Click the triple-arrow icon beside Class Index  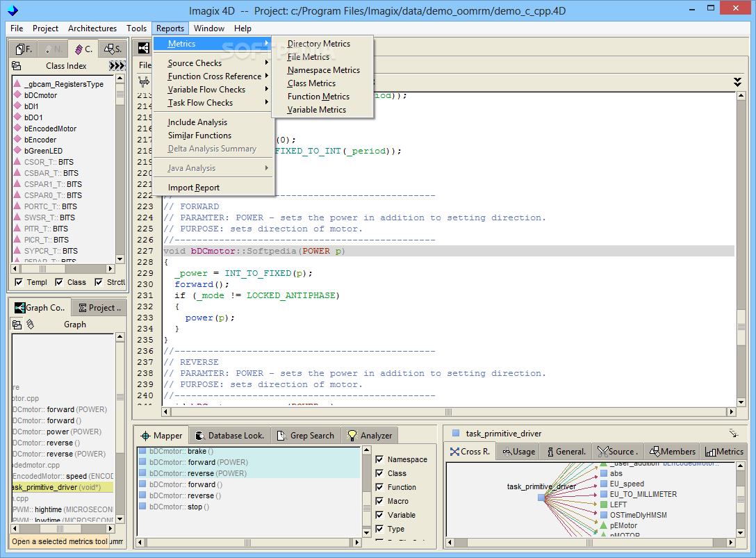[x=117, y=65]
